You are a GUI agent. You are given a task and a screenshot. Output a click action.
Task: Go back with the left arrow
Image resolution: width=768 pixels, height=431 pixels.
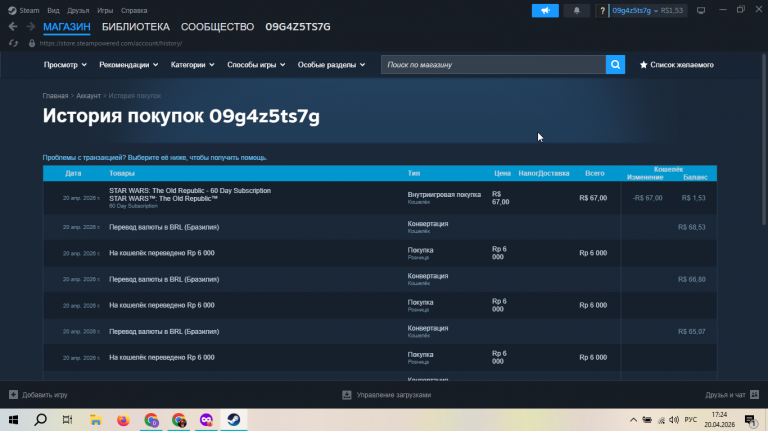tap(13, 26)
